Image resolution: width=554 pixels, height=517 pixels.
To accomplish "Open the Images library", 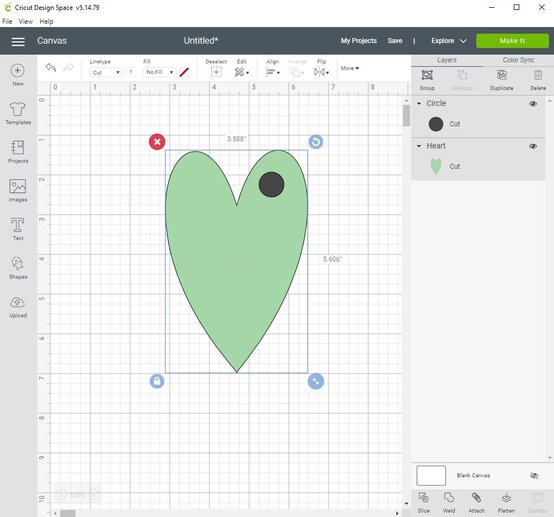I will [18, 190].
